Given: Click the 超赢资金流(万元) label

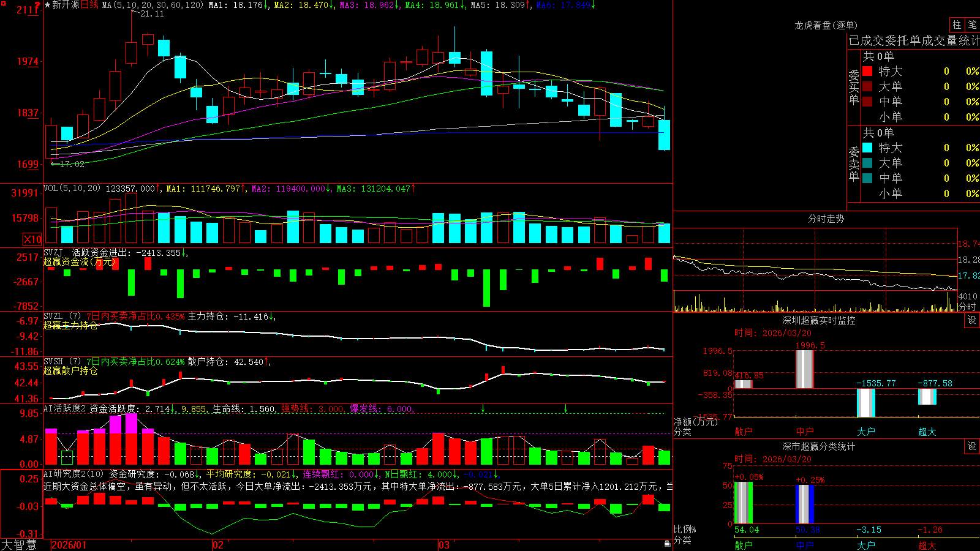Looking at the screenshot, I should click(x=80, y=262).
